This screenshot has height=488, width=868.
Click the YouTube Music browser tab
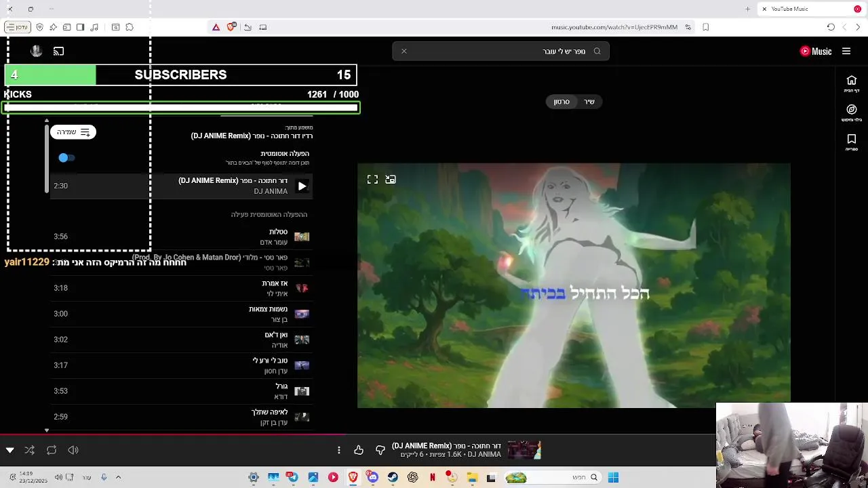pyautogui.click(x=811, y=9)
